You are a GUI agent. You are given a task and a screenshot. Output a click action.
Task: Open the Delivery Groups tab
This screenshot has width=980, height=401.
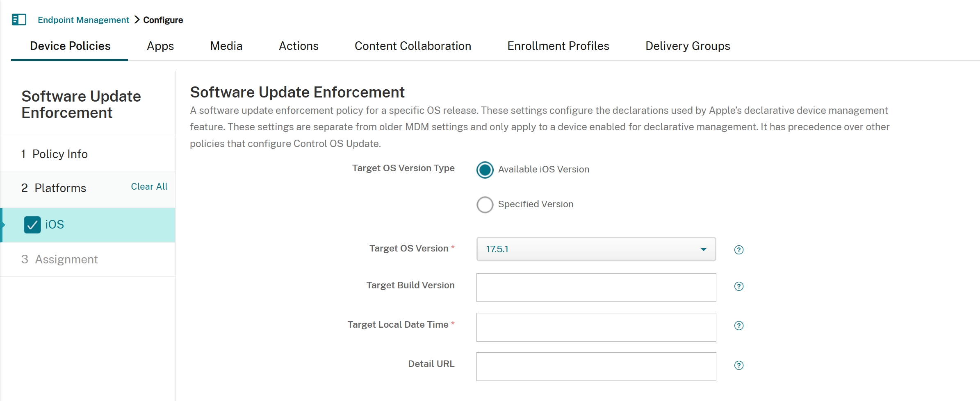click(687, 46)
